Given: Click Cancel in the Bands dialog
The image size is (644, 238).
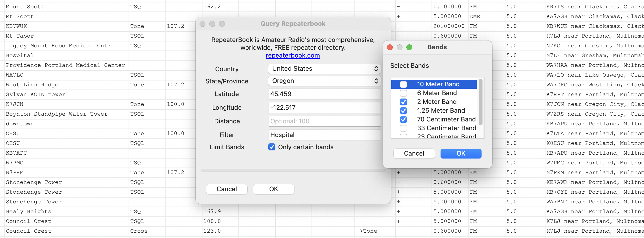Looking at the screenshot, I should pyautogui.click(x=414, y=153).
